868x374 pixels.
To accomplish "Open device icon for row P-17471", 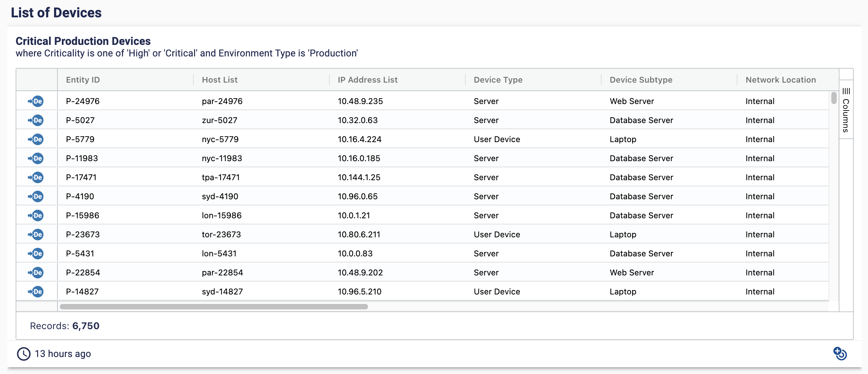I will pos(36,177).
